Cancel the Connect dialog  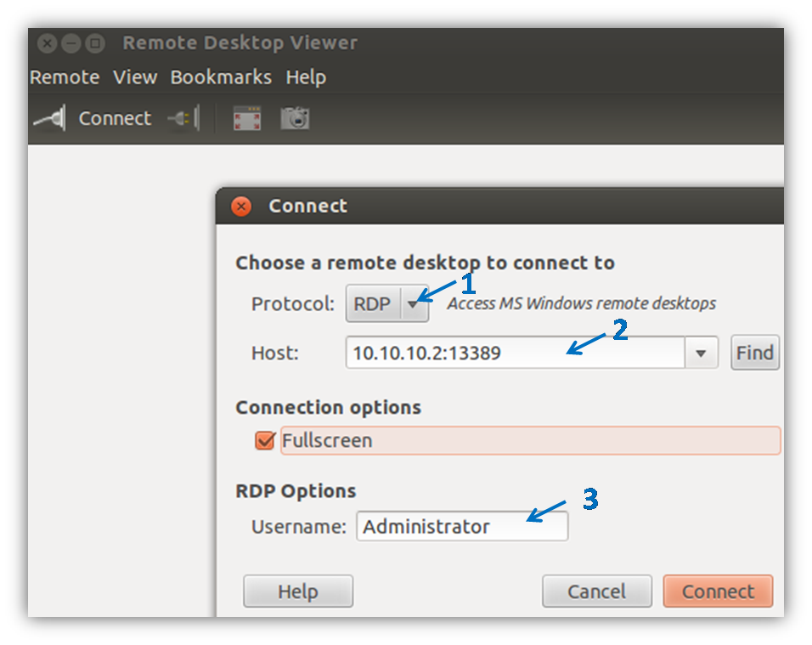click(x=597, y=591)
